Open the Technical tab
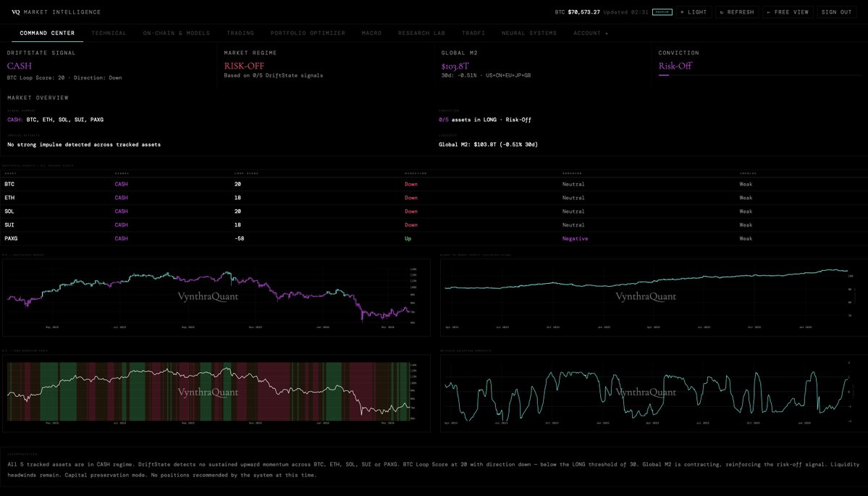Screen dimensions: 868x496 click(109, 33)
